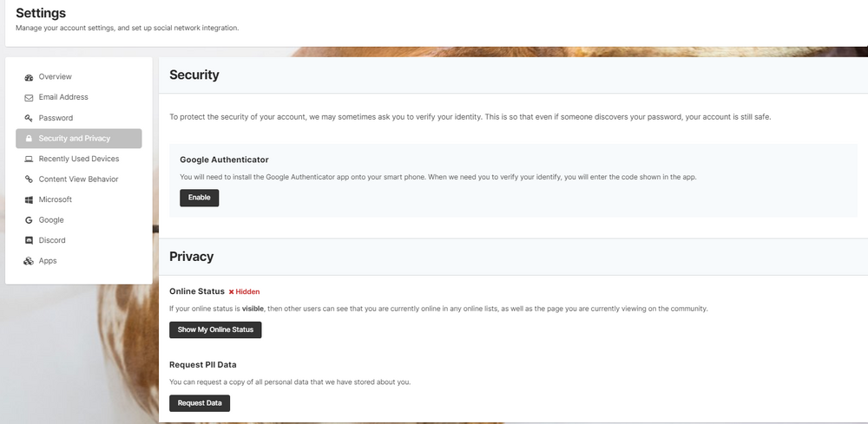Click the Email Address envelope icon
Screen dimensions: 868x424
(x=29, y=98)
